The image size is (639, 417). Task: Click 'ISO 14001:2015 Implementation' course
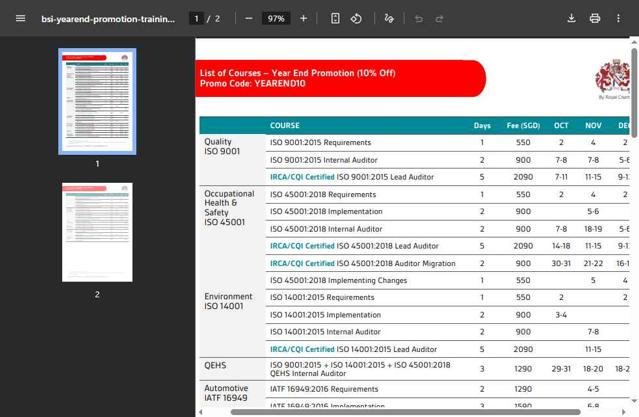(325, 315)
